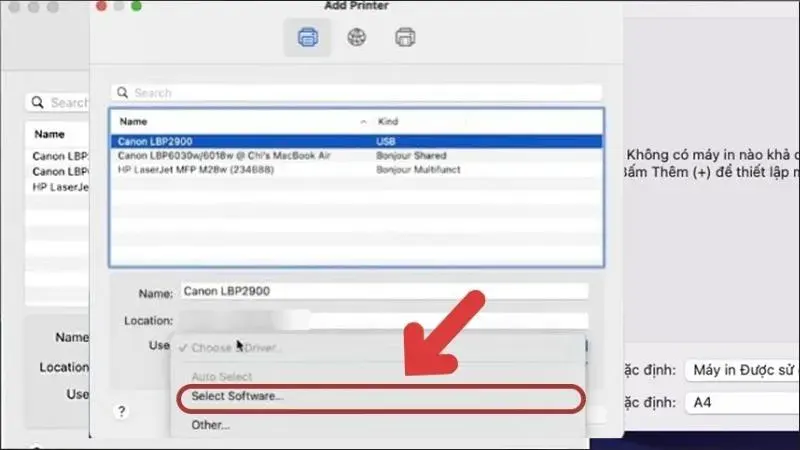Select the checked Choose a Driver option
Screen dimensions: 800x450
tap(236, 347)
